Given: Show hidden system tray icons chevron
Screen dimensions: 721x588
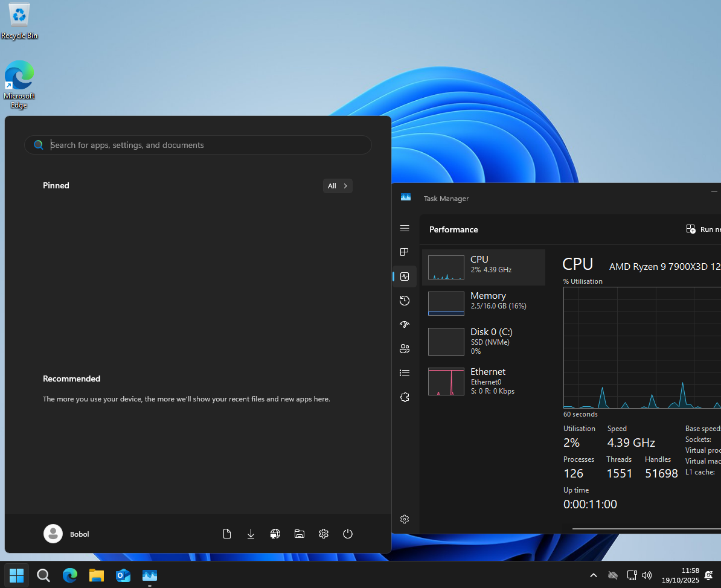Looking at the screenshot, I should (x=593, y=575).
